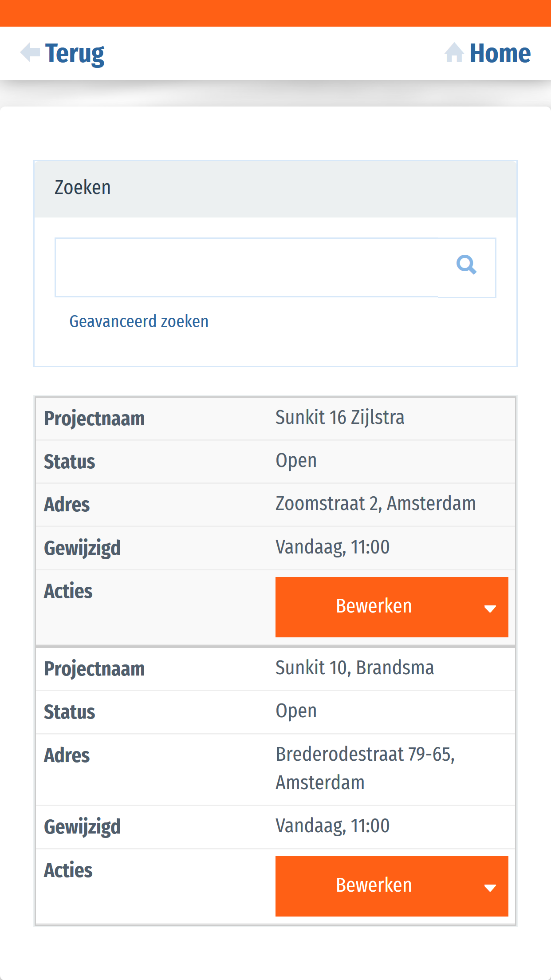The height and width of the screenshot is (980, 551).
Task: Click the Brederodestraat 79-65 address
Action: 365,768
